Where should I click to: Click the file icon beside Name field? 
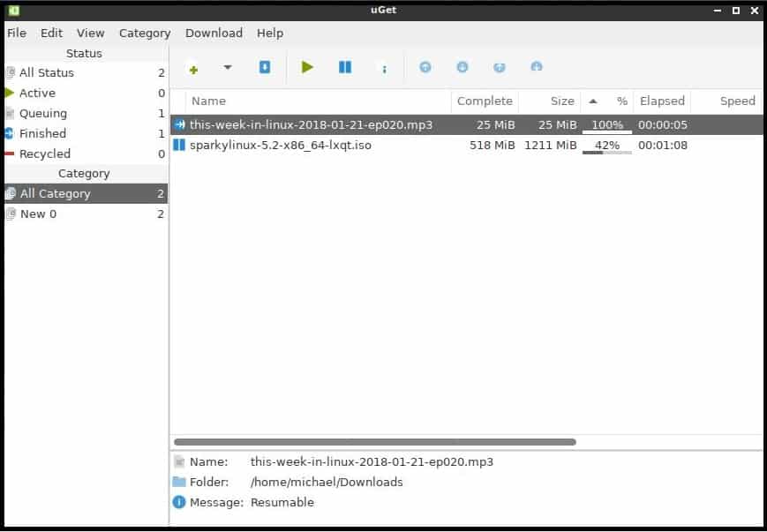click(179, 461)
